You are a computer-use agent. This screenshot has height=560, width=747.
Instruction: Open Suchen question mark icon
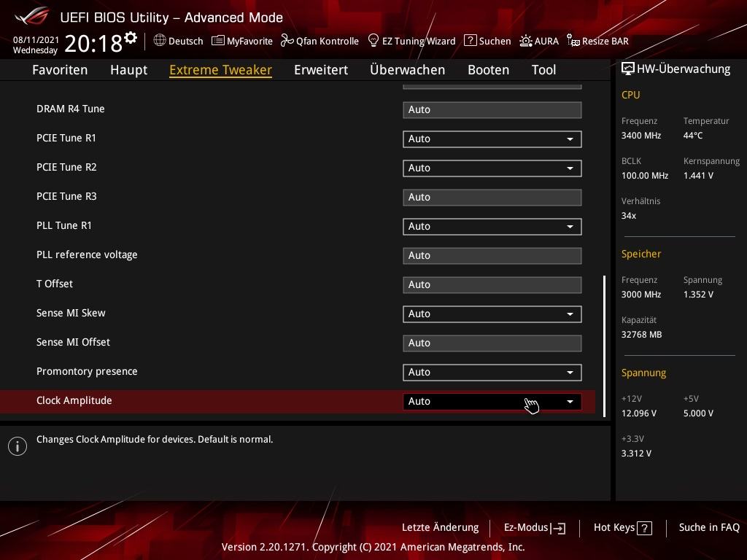pos(471,41)
